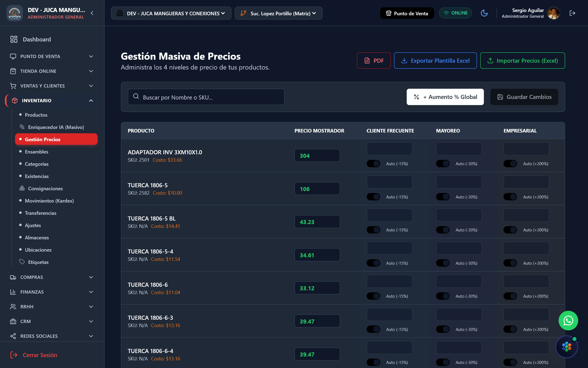Click the Enriquecedor IA sparkle icon
588x368 pixels.
(x=22, y=127)
